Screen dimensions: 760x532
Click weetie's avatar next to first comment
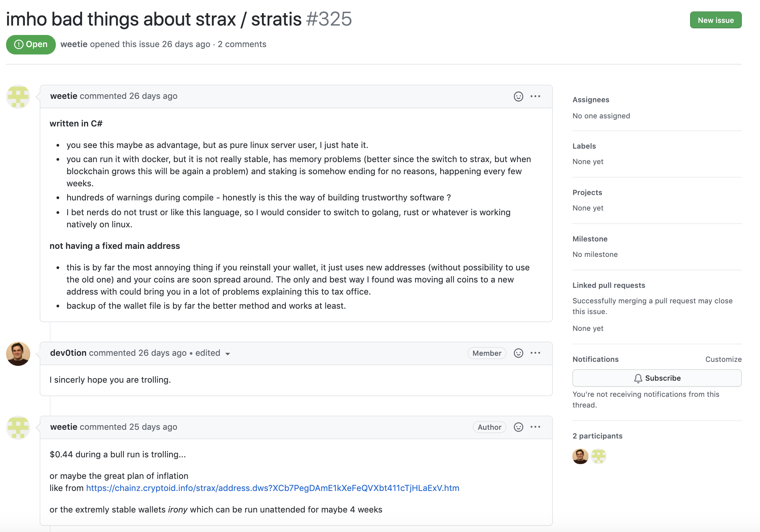pos(18,97)
